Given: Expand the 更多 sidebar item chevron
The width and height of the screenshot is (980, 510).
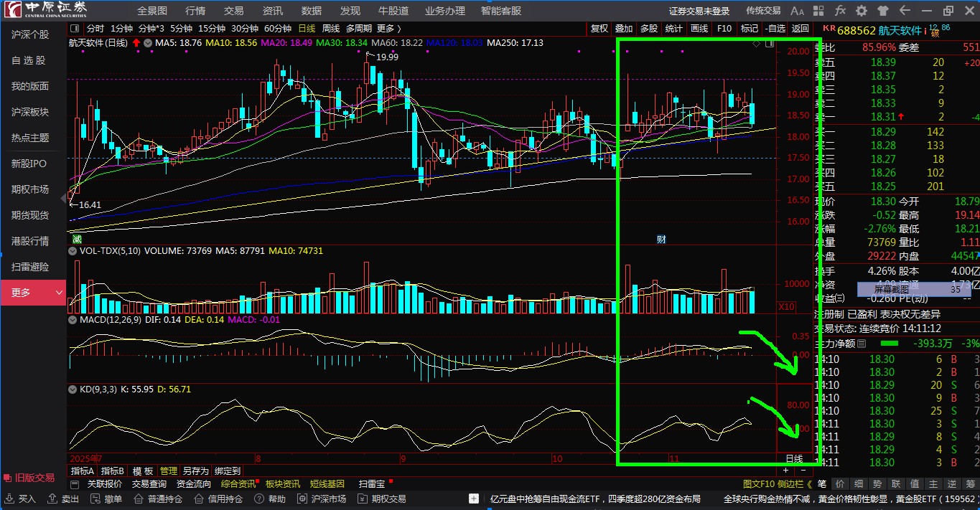Looking at the screenshot, I should (x=59, y=293).
